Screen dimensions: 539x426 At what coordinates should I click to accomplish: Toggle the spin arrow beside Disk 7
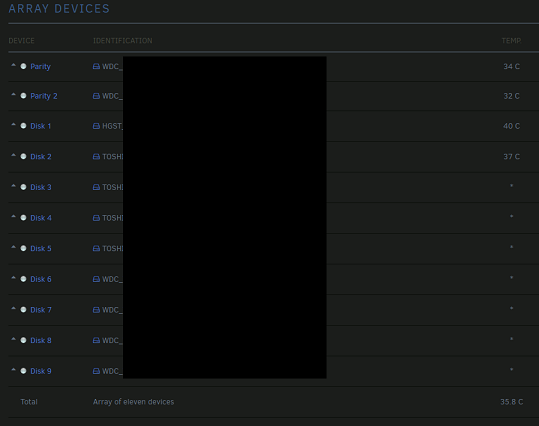click(13, 308)
